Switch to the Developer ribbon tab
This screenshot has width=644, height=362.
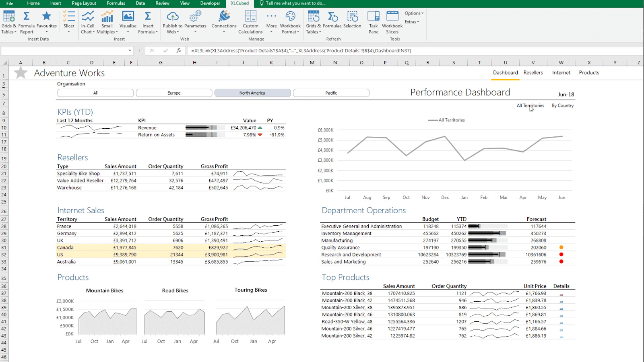tap(210, 3)
